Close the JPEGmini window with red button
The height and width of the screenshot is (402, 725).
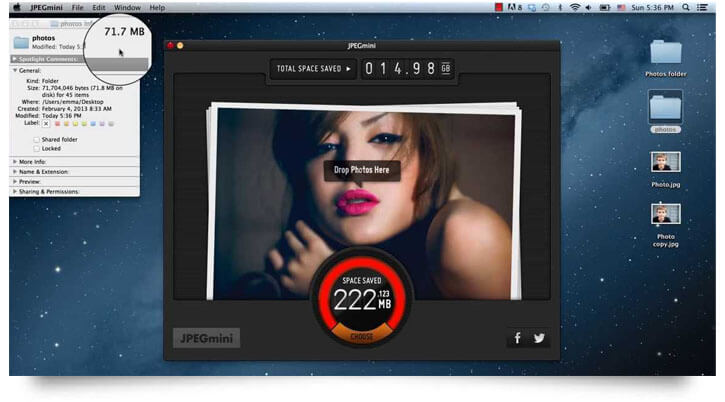[170, 45]
